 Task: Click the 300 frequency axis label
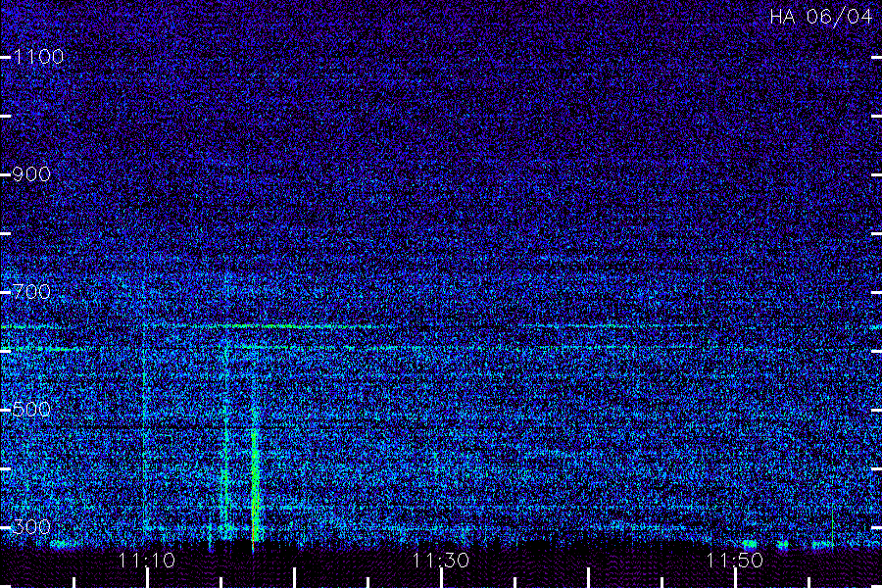pyautogui.click(x=31, y=527)
